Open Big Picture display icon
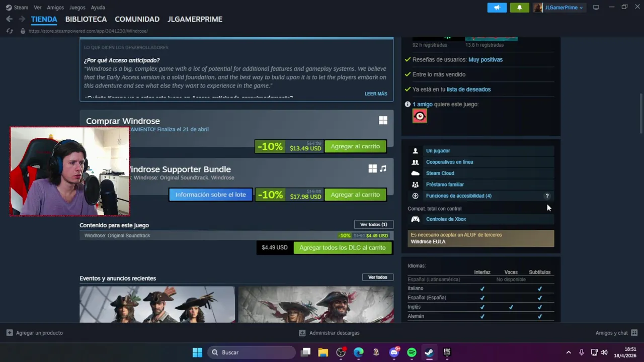The height and width of the screenshot is (362, 644). (x=596, y=8)
